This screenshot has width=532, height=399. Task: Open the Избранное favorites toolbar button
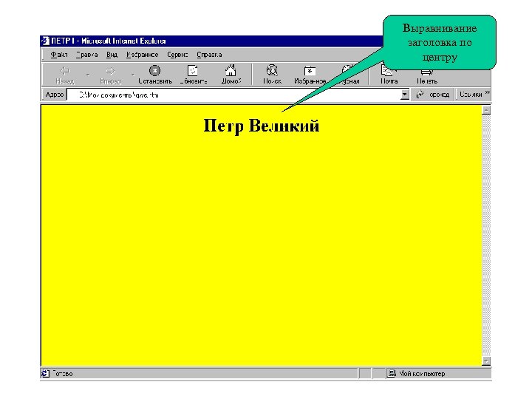[310, 75]
